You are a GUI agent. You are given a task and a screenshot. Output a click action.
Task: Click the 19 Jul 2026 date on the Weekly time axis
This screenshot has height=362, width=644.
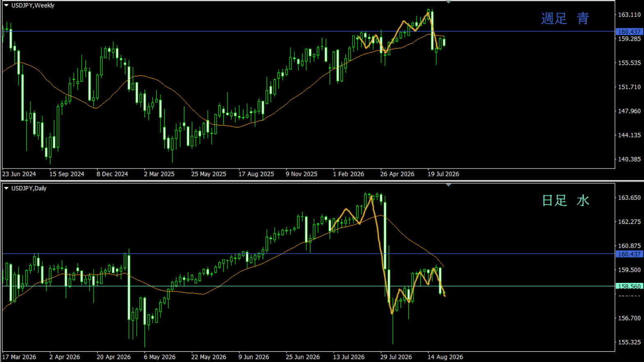[x=443, y=174]
